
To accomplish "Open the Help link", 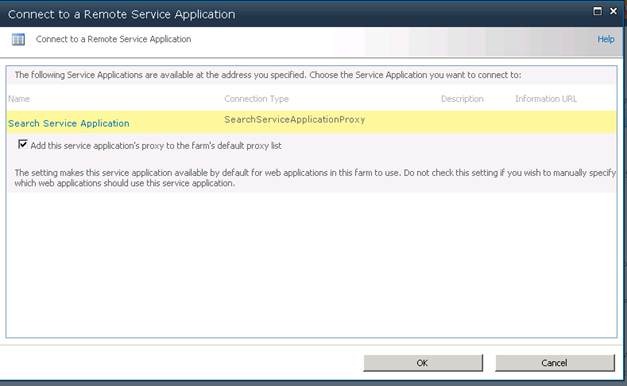I will tap(606, 39).
